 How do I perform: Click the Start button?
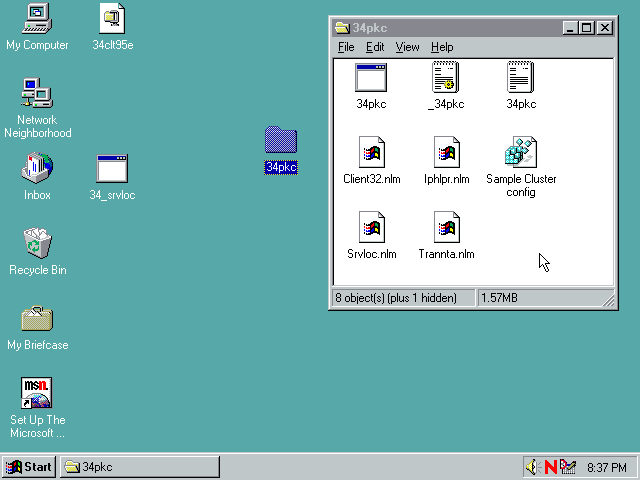[29, 467]
